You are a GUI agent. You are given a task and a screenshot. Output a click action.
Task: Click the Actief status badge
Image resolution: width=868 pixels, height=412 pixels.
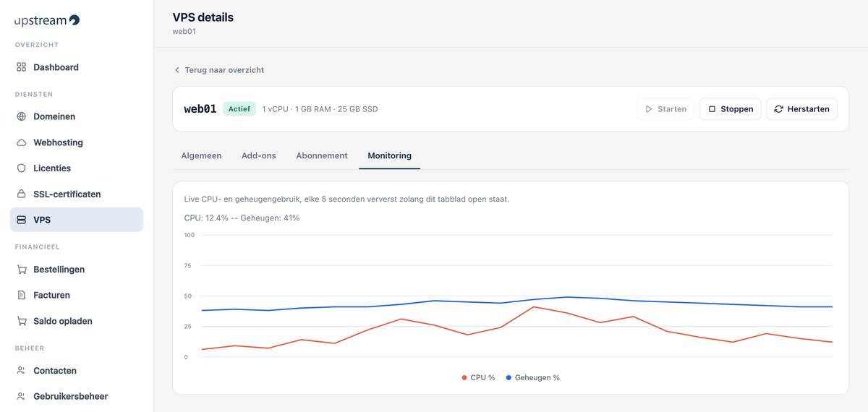[x=239, y=109]
